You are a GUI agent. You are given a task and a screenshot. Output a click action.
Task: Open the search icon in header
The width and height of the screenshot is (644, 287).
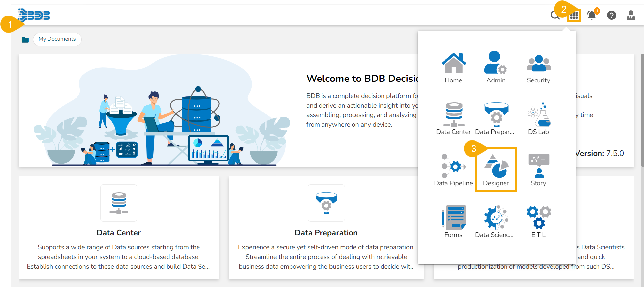pyautogui.click(x=555, y=15)
